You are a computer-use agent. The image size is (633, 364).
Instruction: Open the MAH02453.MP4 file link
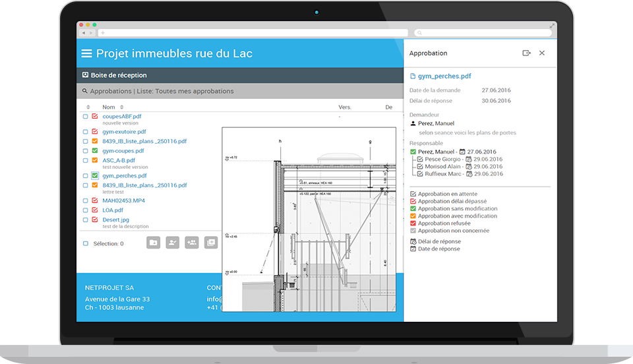pyautogui.click(x=123, y=200)
